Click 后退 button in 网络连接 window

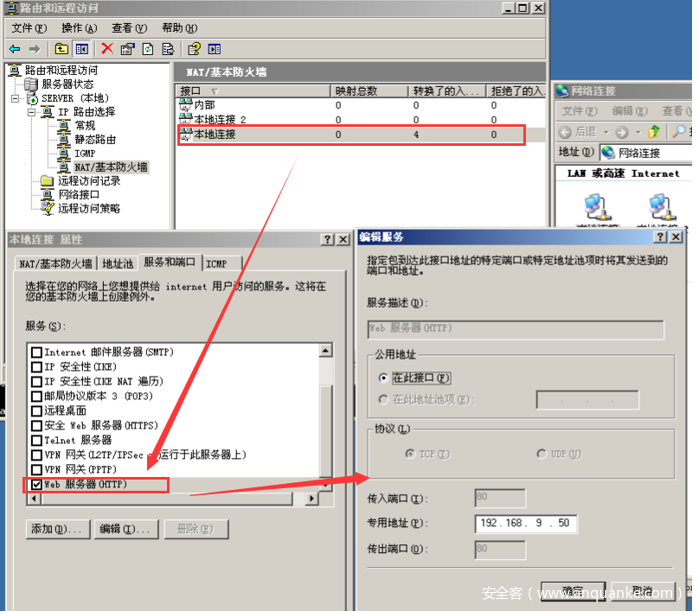point(577,132)
